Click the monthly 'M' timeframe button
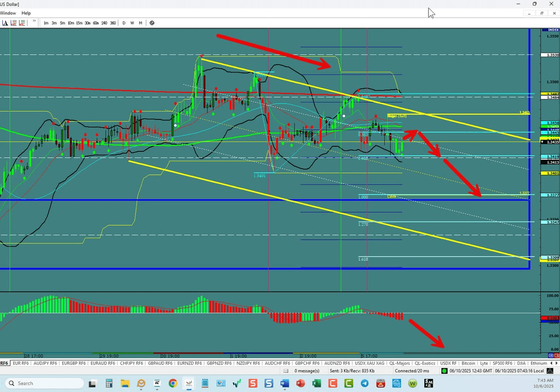560x392 pixels. [x=140, y=23]
